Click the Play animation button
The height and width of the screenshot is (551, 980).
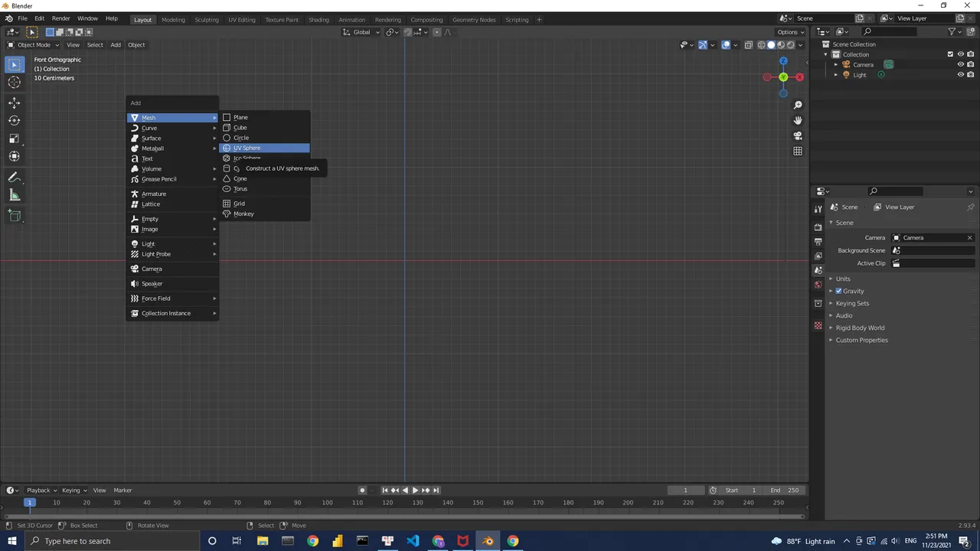(x=415, y=490)
